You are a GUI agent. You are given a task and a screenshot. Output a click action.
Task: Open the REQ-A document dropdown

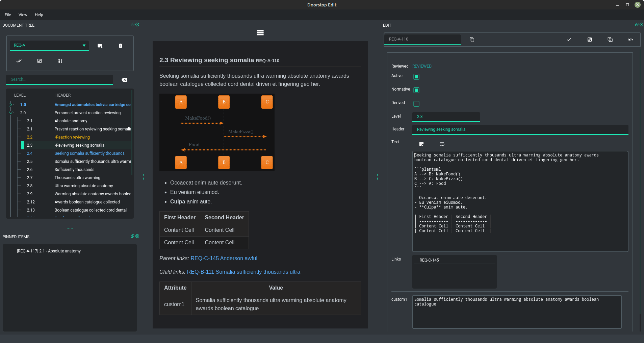pos(49,45)
